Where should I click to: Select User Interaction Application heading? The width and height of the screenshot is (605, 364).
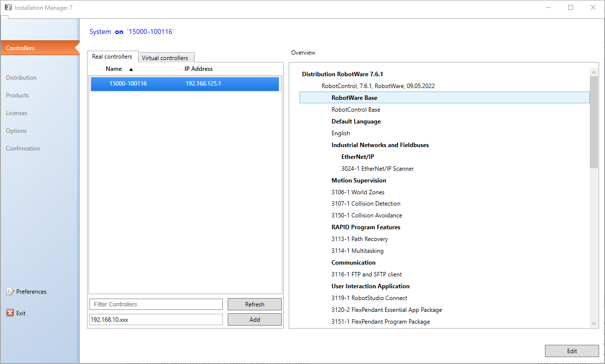[370, 286]
